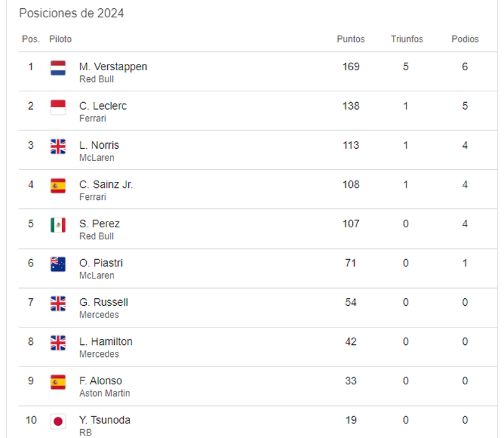The width and height of the screenshot is (504, 438).
Task: Click the Spain flag beside C. Sainz Jr.
Action: click(x=58, y=186)
